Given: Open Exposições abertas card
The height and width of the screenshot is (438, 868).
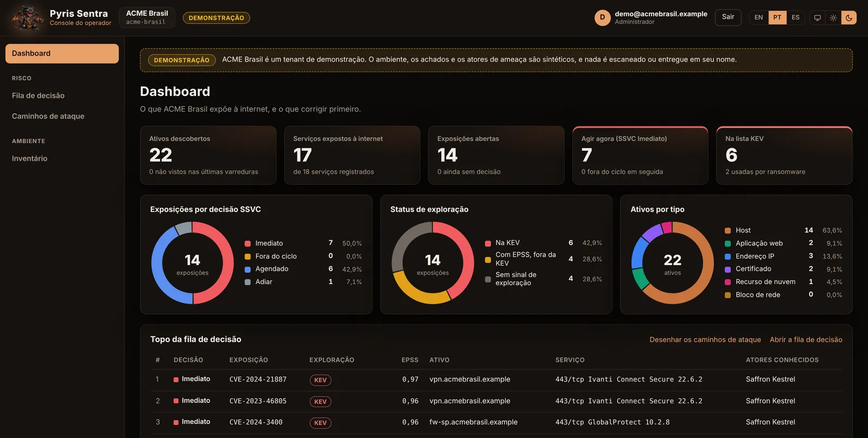Looking at the screenshot, I should (496, 156).
